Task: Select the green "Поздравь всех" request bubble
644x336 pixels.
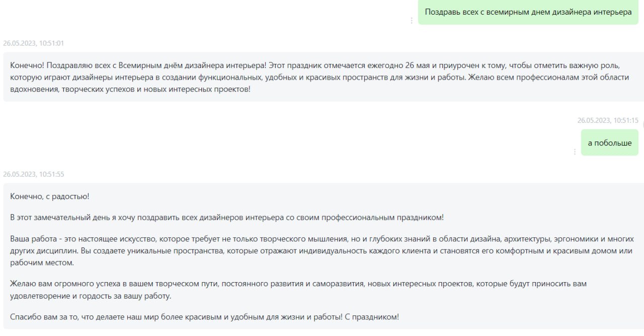Action: tap(528, 12)
